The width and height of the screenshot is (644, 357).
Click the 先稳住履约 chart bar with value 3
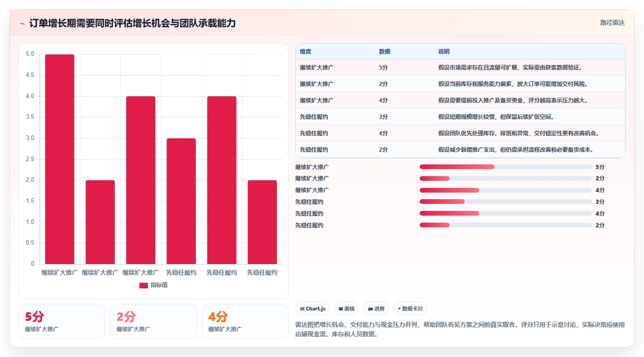click(181, 201)
